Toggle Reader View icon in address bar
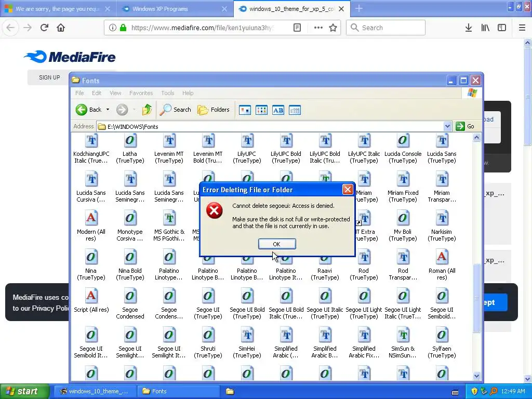This screenshot has height=399, width=532. click(297, 28)
